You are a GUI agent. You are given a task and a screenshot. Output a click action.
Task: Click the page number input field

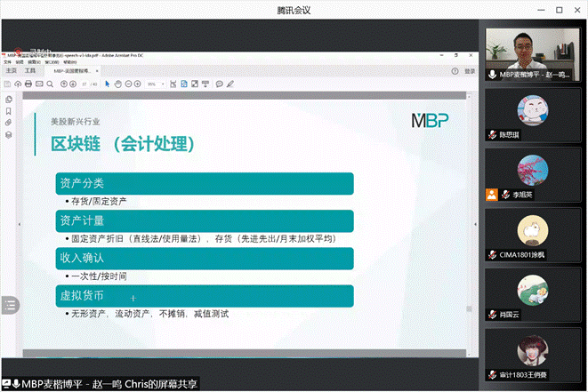tap(85, 84)
